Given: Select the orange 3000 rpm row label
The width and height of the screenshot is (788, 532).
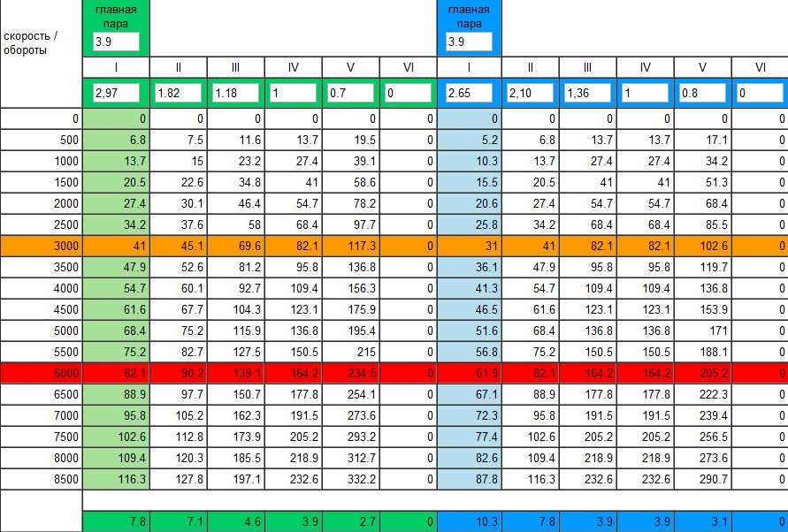Looking at the screenshot, I should click(42, 247).
